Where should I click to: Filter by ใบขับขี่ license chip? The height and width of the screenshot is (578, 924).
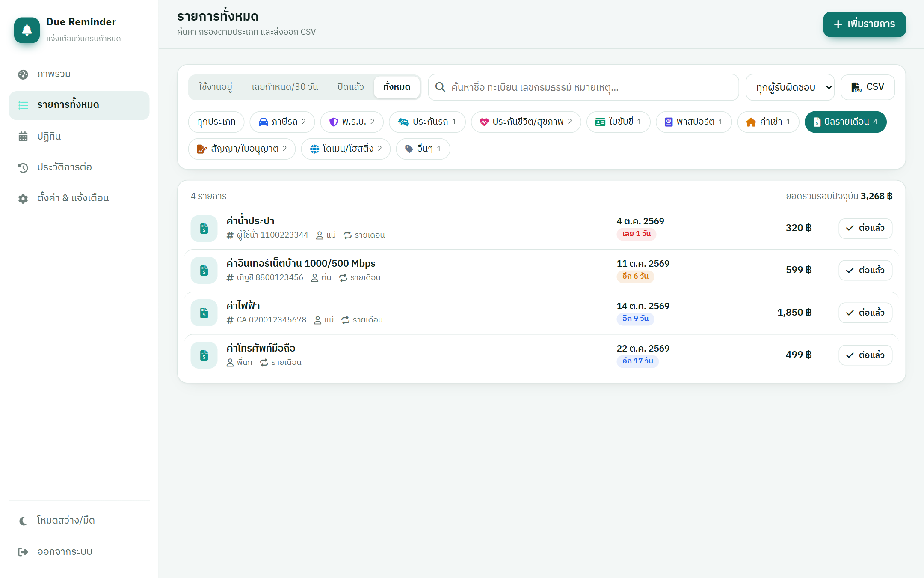coord(618,122)
